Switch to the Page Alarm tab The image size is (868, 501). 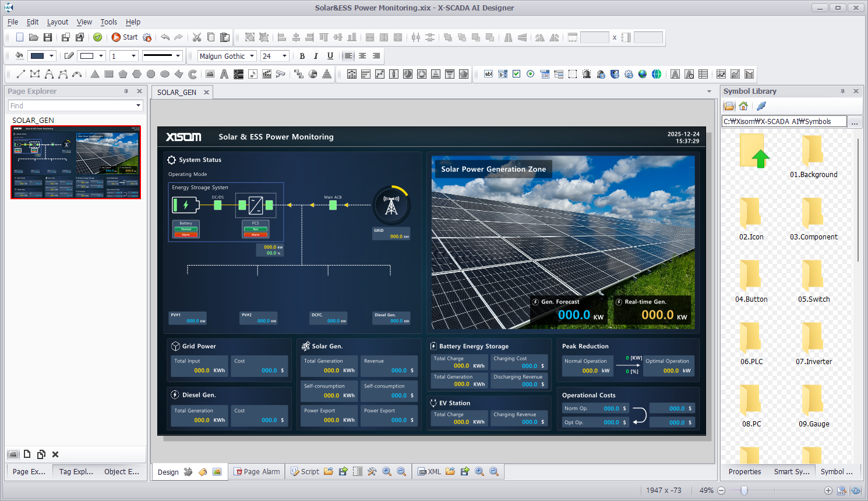click(x=257, y=472)
